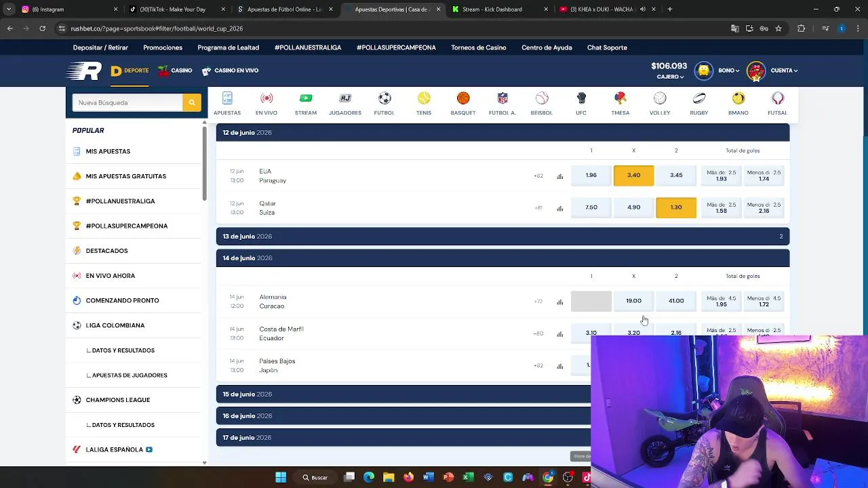The width and height of the screenshot is (868, 488).
Task: Launch Excel from the taskbar
Action: coord(468,477)
